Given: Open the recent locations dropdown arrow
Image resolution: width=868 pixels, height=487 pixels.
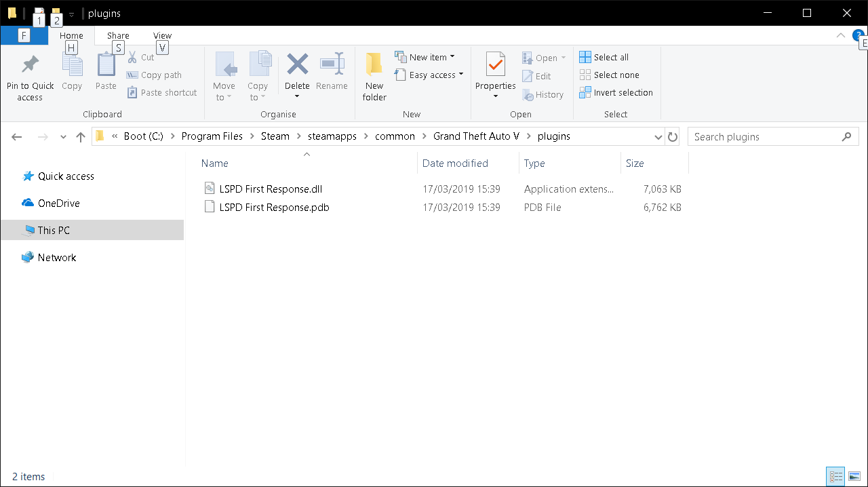Looking at the screenshot, I should 63,136.
